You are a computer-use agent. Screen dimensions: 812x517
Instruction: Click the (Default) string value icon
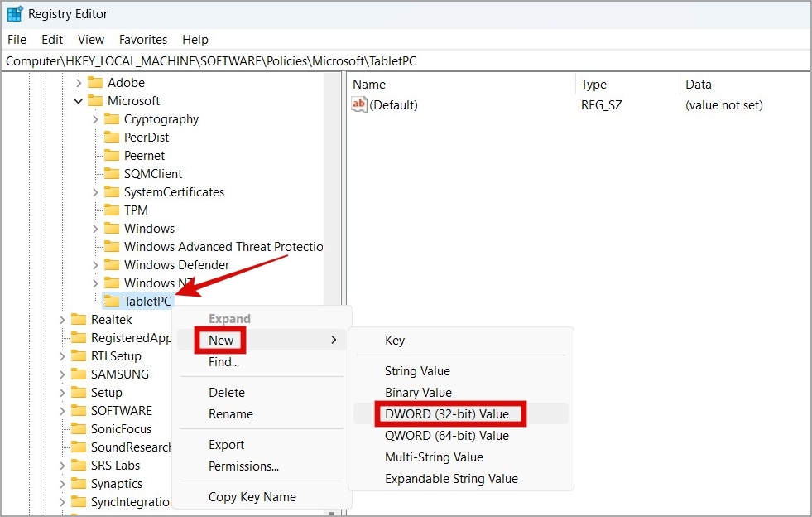359,104
